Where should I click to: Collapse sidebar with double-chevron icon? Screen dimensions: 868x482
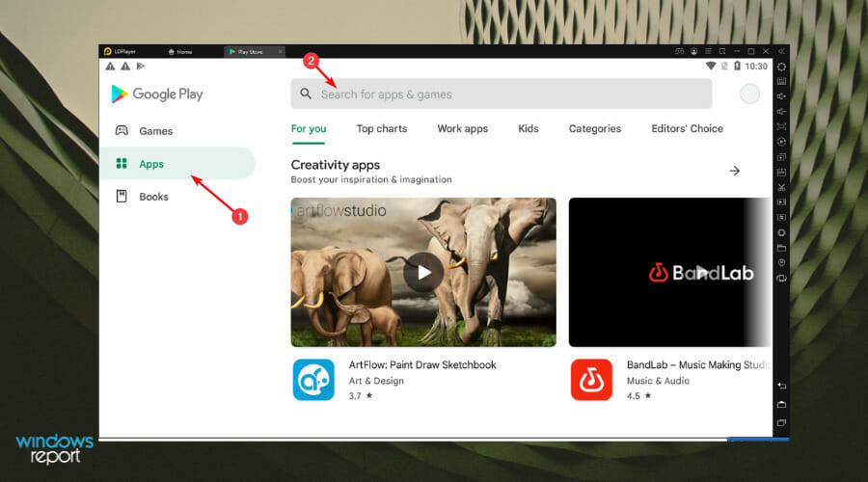(781, 51)
